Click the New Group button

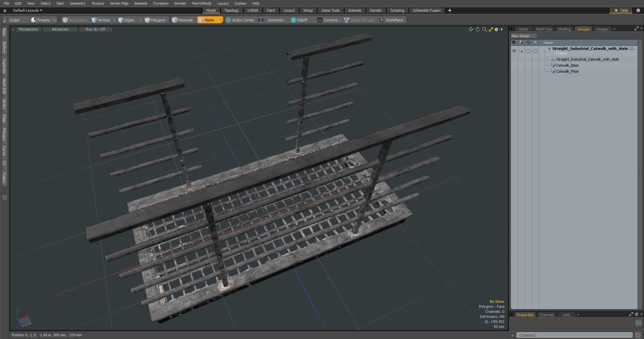524,36
